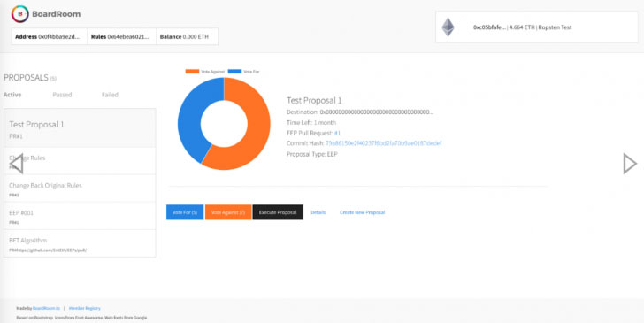Open the commit hash link

384,143
